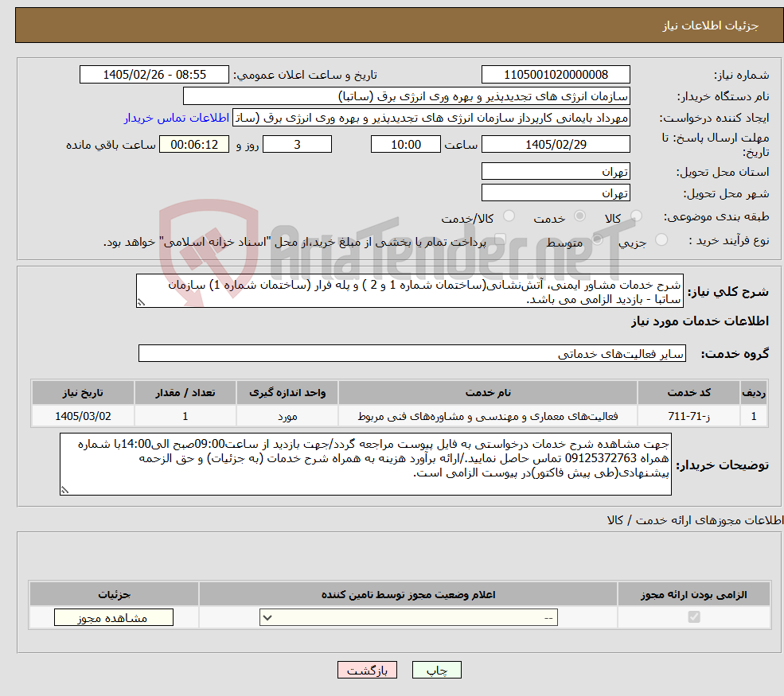Click the remaining days field 3
This screenshot has width=784, height=696.
click(297, 145)
